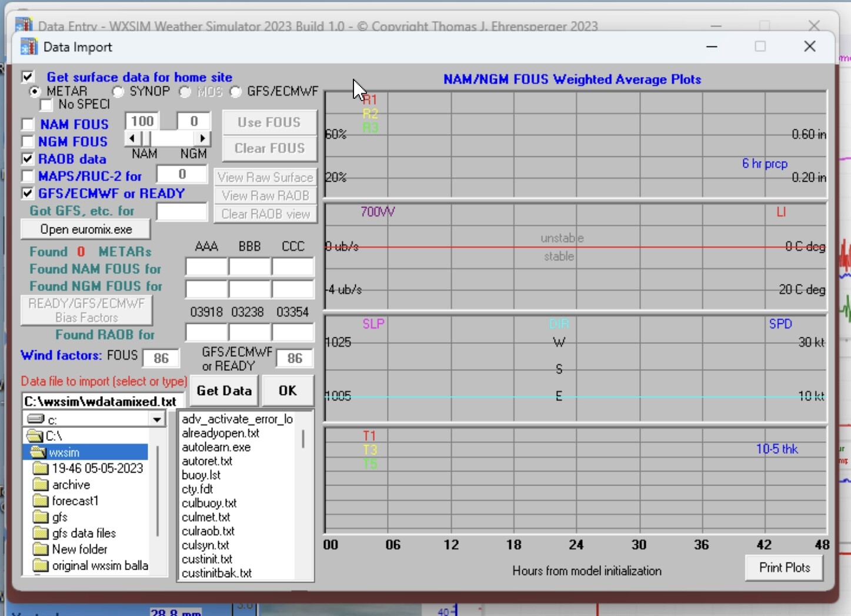Click the READY/GFS/ECMWF Bias Factors button
This screenshot has width=851, height=616.
[x=86, y=310]
